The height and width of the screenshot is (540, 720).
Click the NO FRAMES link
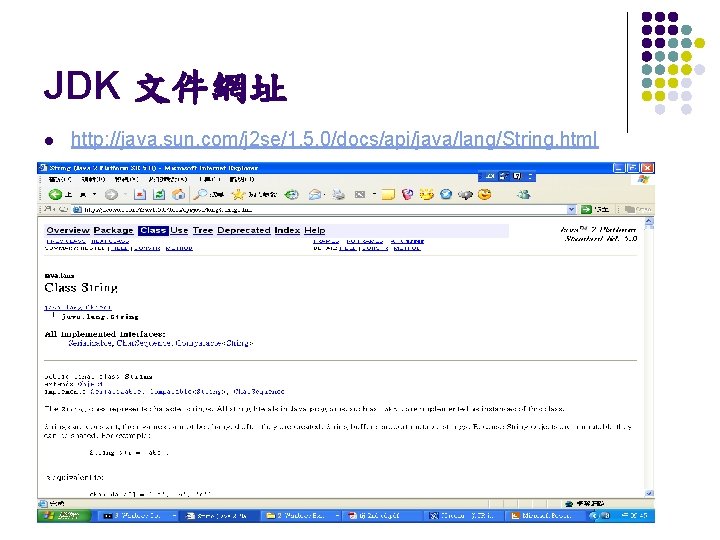pos(365,241)
